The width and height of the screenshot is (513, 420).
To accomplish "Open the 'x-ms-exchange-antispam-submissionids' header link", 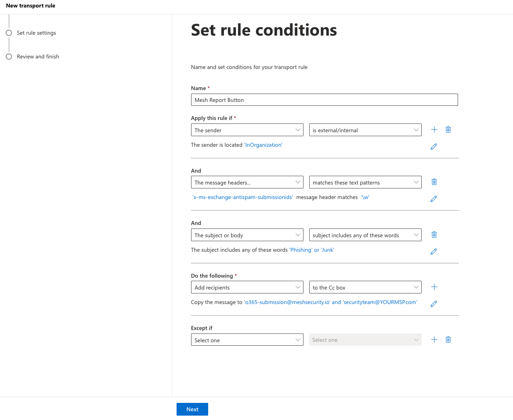I will pyautogui.click(x=243, y=197).
